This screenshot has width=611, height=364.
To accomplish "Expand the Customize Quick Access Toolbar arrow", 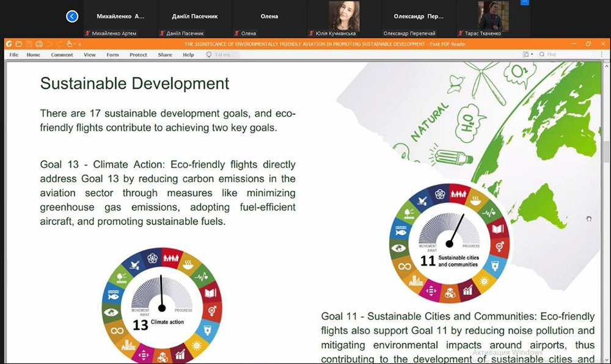I will tap(80, 45).
